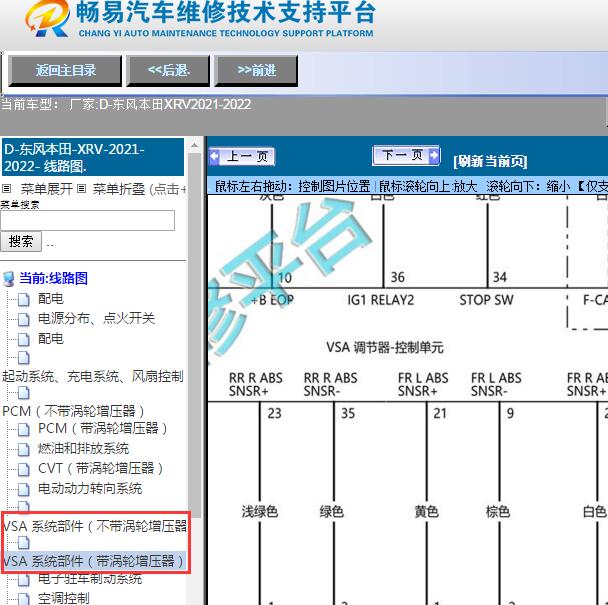Expand all menus via 菜单展开

pos(47,189)
